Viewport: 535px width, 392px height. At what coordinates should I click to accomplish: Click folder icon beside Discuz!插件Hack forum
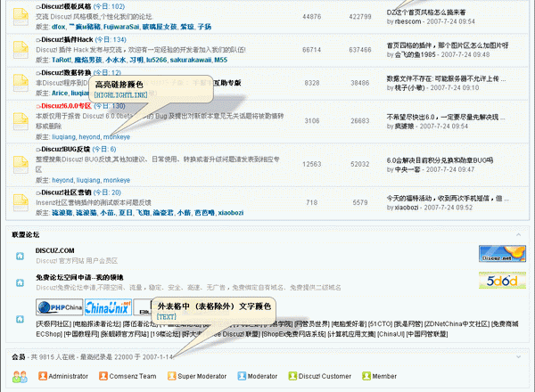tap(21, 50)
